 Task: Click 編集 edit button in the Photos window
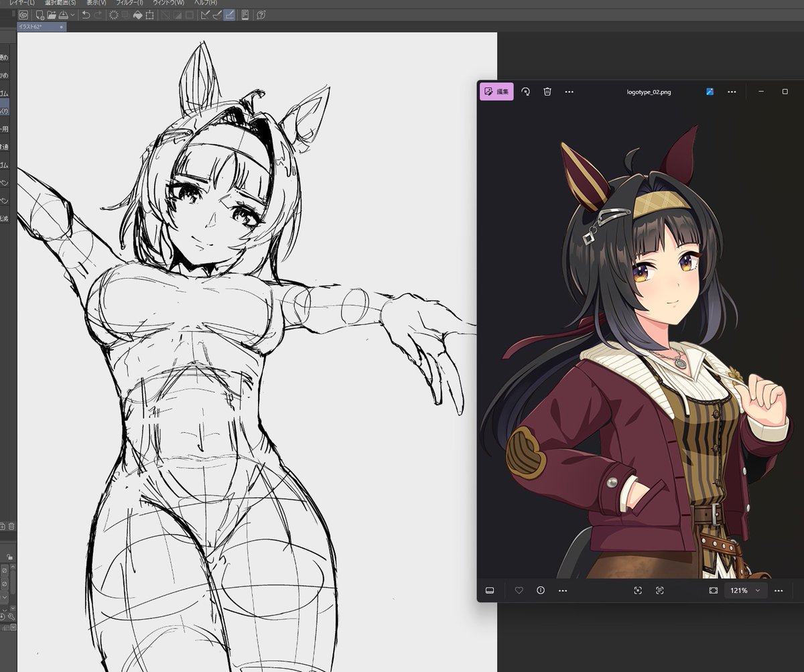click(x=496, y=92)
